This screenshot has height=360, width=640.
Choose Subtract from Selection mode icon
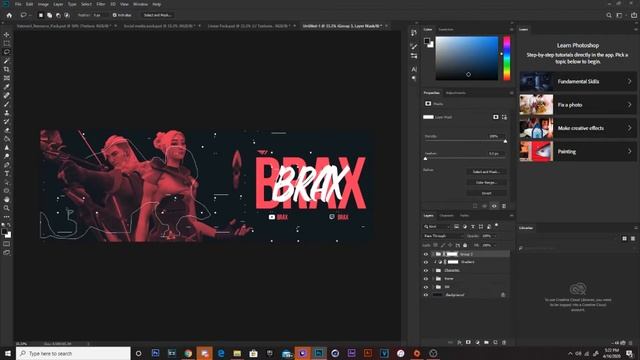pos(58,15)
